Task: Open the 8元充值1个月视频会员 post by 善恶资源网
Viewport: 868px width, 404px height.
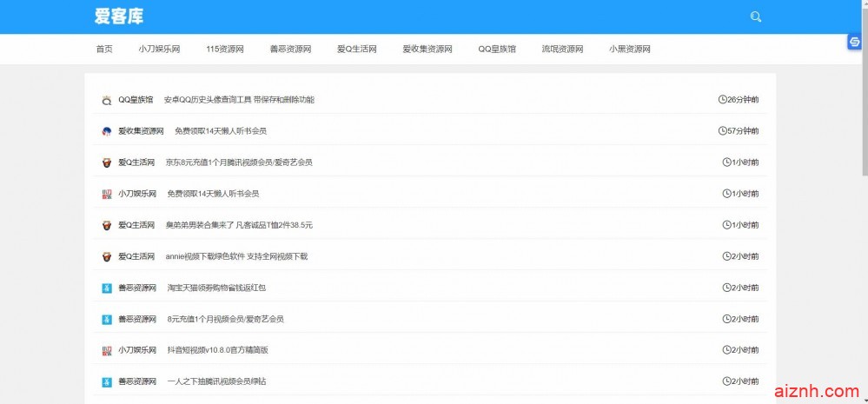Action: (x=225, y=319)
